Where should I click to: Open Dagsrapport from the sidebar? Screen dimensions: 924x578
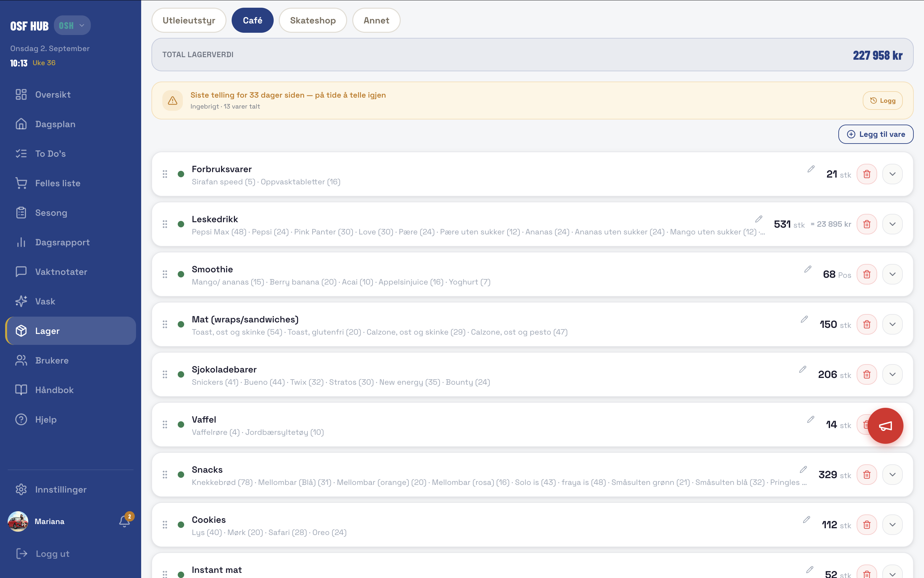[x=71, y=242]
